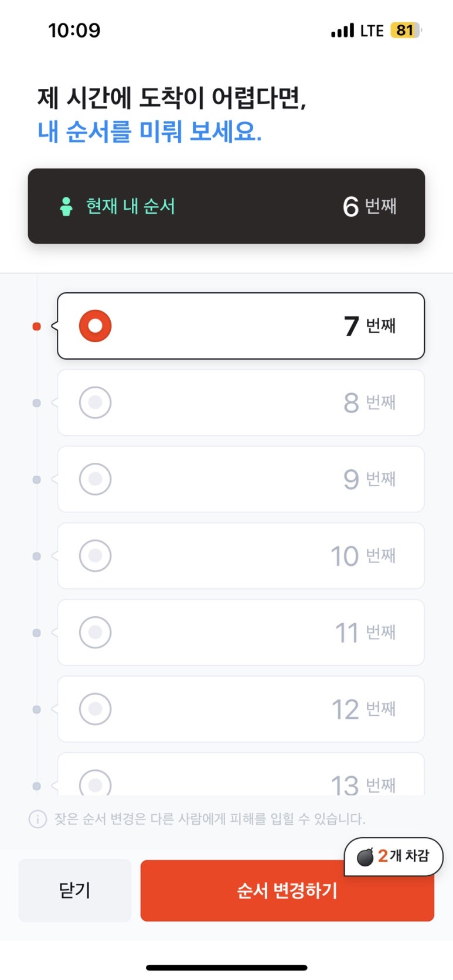The image size is (453, 980).
Task: Select the 8번째 radio button
Action: [95, 402]
